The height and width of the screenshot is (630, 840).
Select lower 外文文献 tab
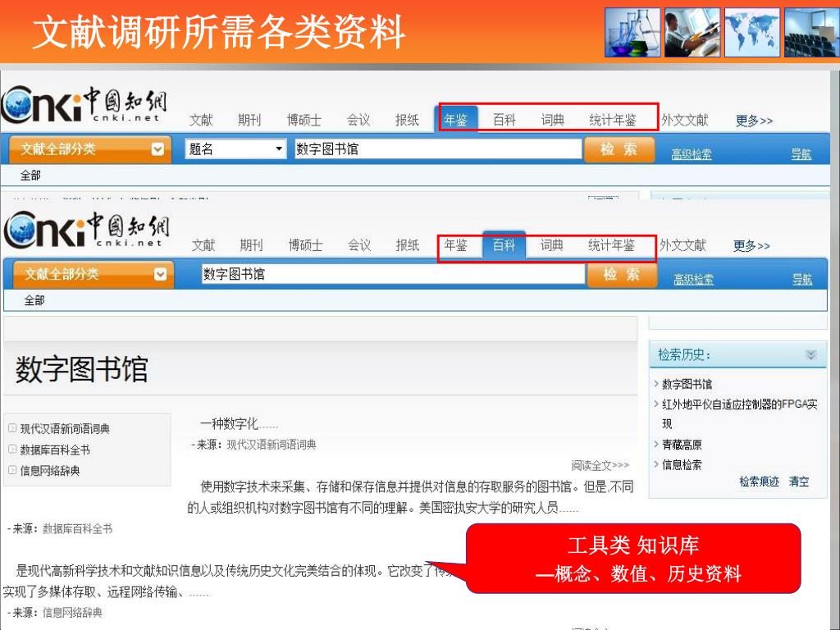(682, 245)
